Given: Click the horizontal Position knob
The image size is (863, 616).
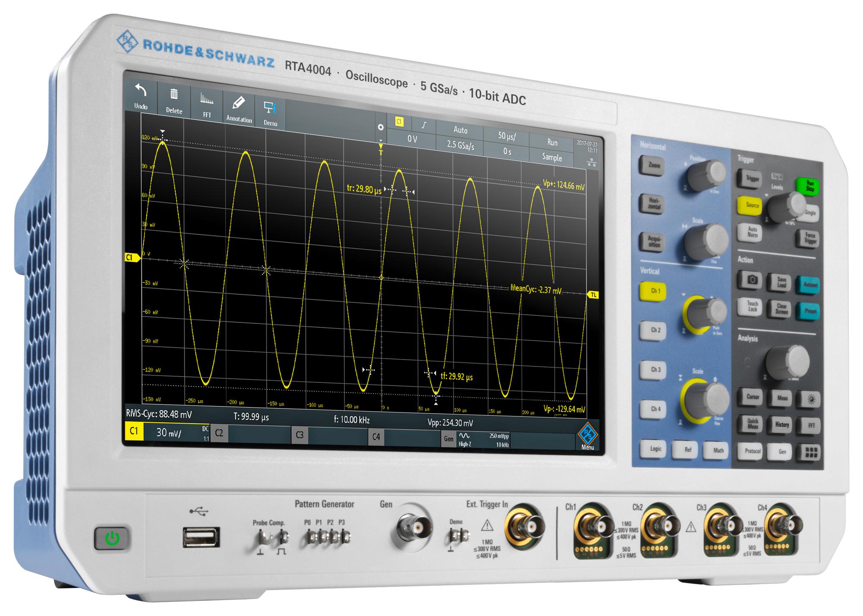Looking at the screenshot, I should coord(706,175).
